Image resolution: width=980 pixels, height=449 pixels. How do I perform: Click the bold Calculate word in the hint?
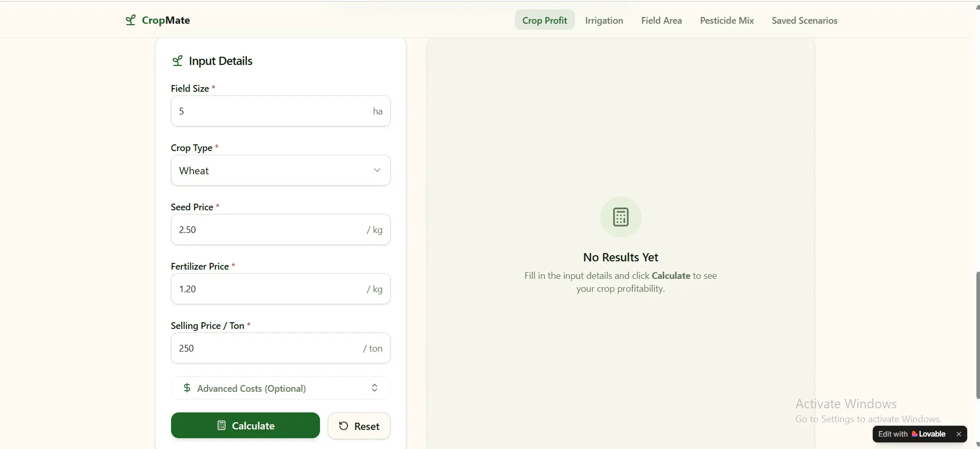(x=671, y=275)
